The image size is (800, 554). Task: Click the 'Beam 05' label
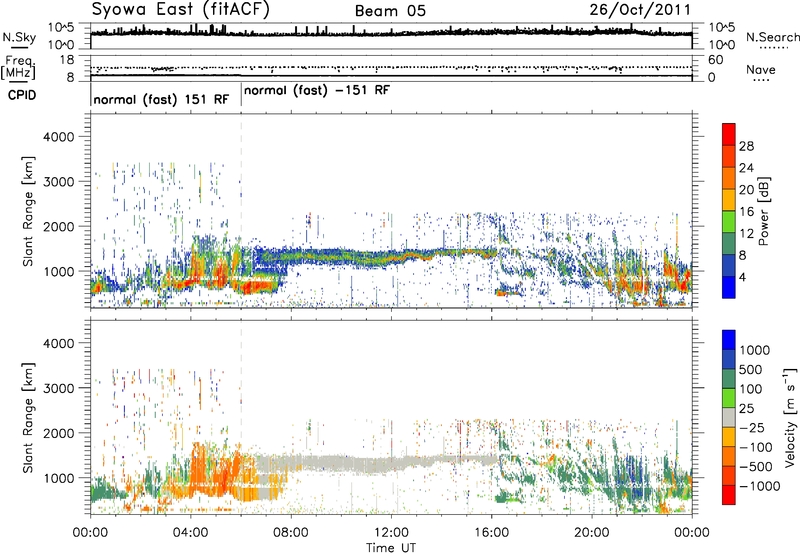(390, 11)
